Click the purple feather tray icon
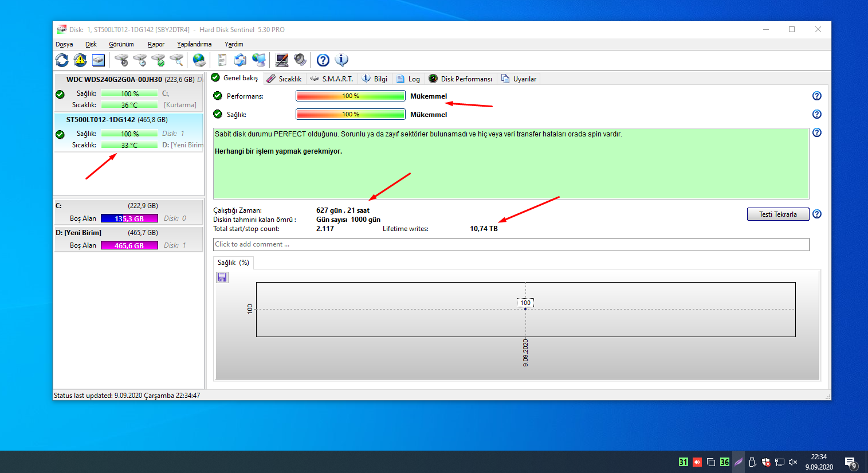Image resolution: width=868 pixels, height=473 pixels. click(x=739, y=462)
